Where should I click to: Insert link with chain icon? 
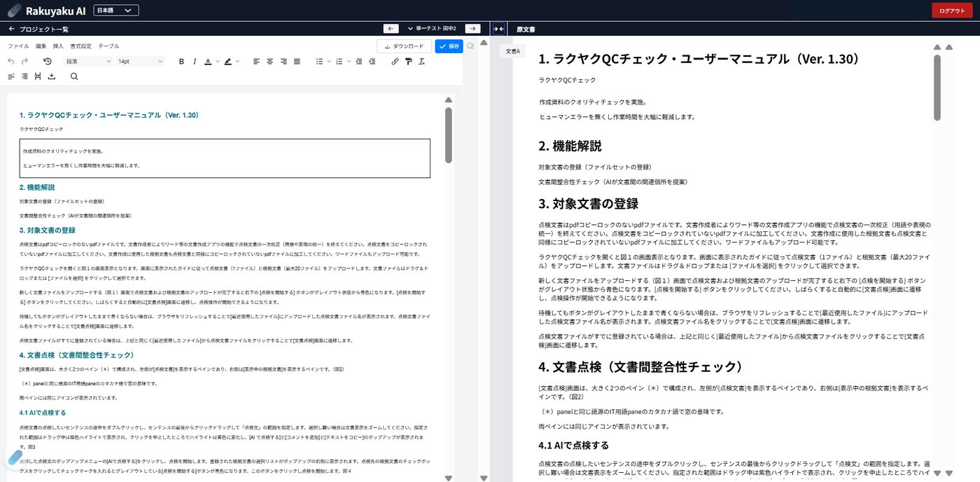tap(395, 62)
